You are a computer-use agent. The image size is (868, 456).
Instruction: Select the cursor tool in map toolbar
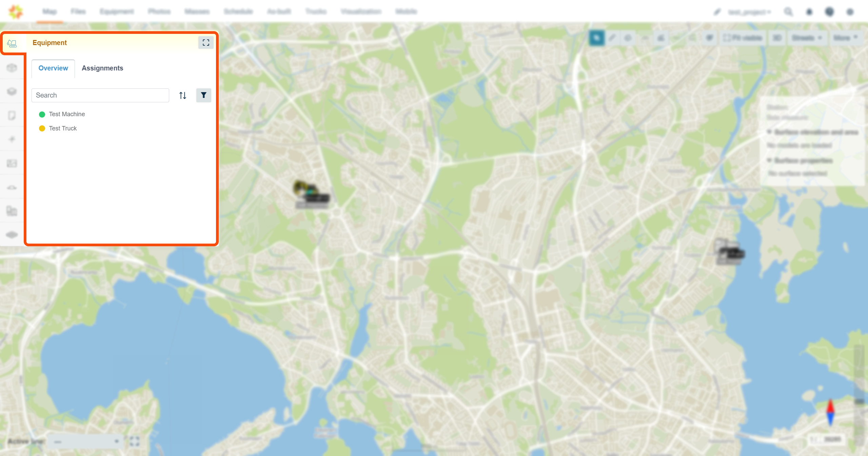coord(597,38)
